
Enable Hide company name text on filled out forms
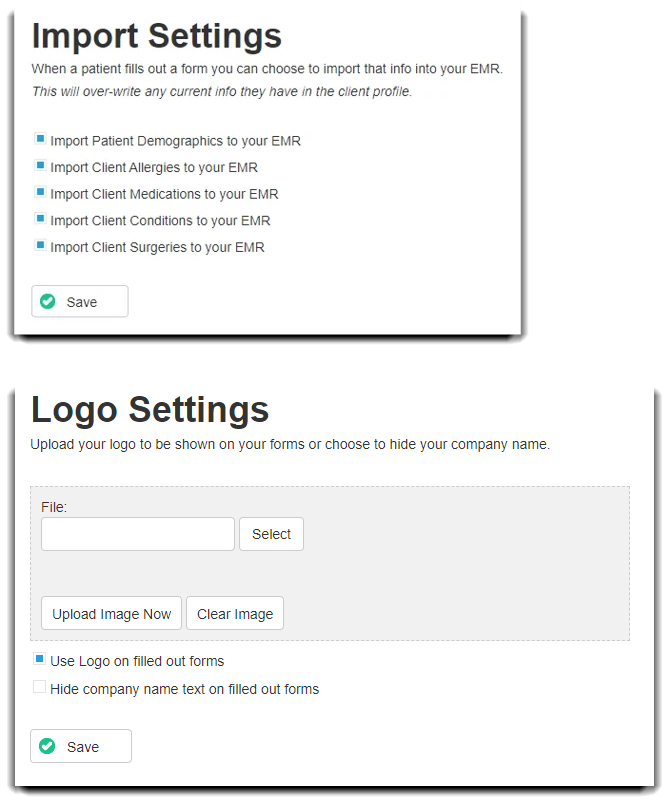pos(39,686)
